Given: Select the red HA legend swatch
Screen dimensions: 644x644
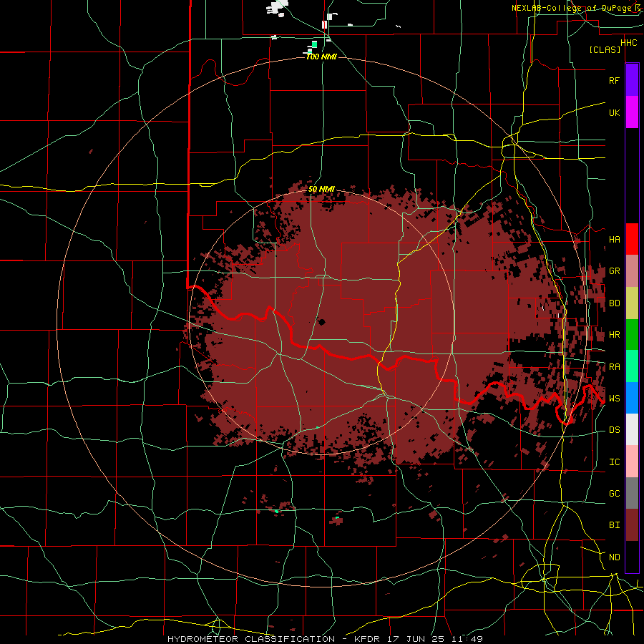Looking at the screenshot, I should click(x=632, y=239).
